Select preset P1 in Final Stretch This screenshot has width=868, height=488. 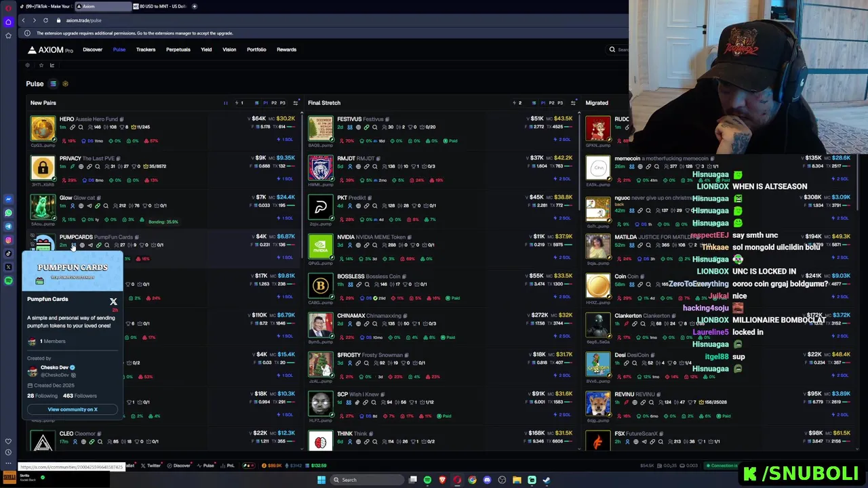tap(542, 103)
